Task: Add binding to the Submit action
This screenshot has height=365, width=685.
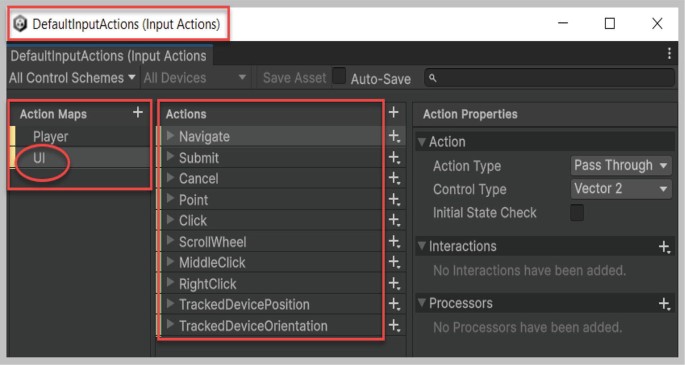Action: (394, 158)
